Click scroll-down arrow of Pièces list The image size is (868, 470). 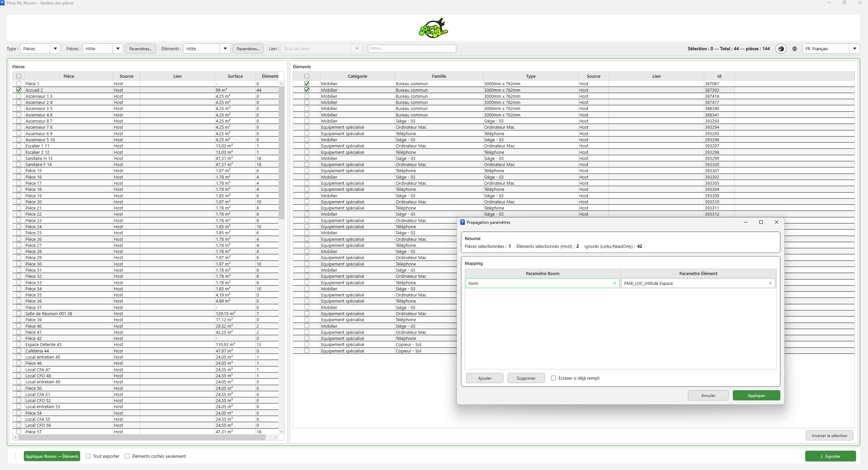coord(281,432)
